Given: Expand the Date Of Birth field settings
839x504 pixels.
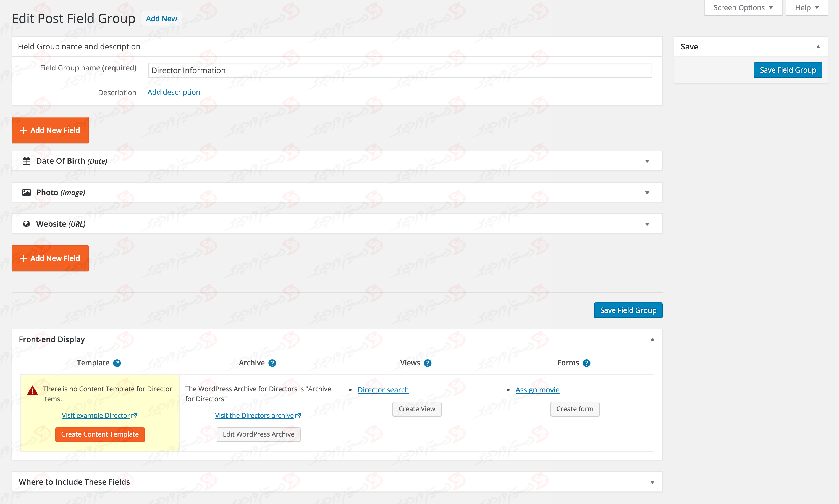Looking at the screenshot, I should coord(647,161).
